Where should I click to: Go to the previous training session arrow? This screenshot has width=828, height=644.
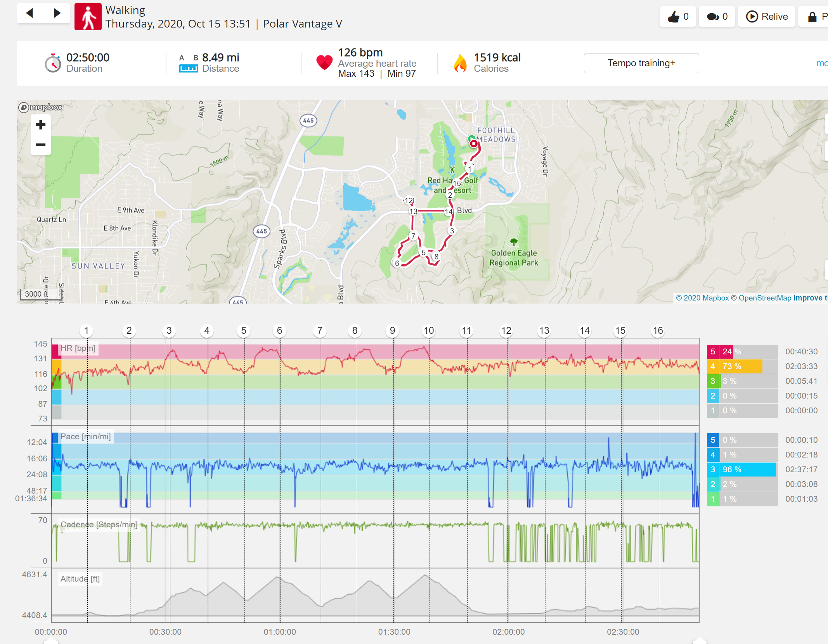30,13
